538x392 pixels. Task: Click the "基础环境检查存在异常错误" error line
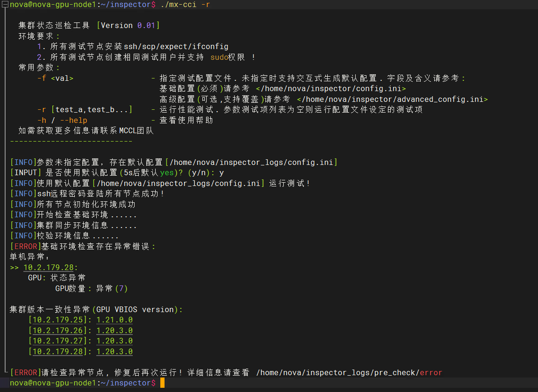click(x=95, y=247)
